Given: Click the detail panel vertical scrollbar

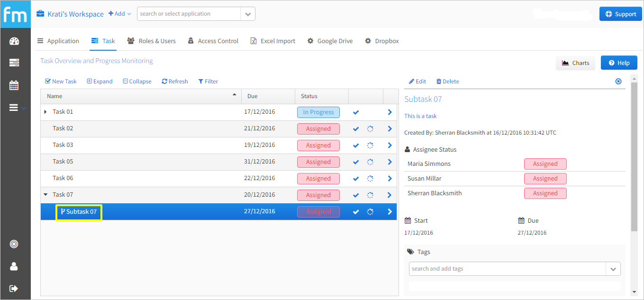Looking at the screenshot, I should [x=634, y=156].
